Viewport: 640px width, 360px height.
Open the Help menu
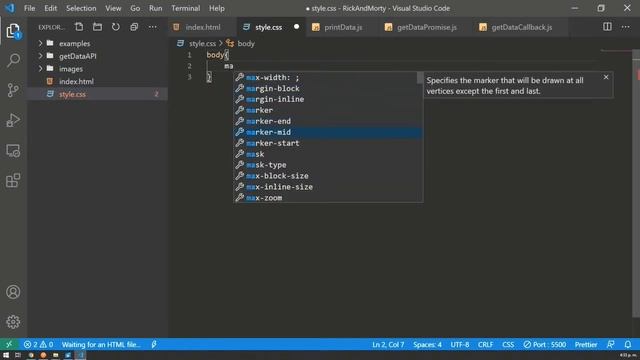click(217, 8)
